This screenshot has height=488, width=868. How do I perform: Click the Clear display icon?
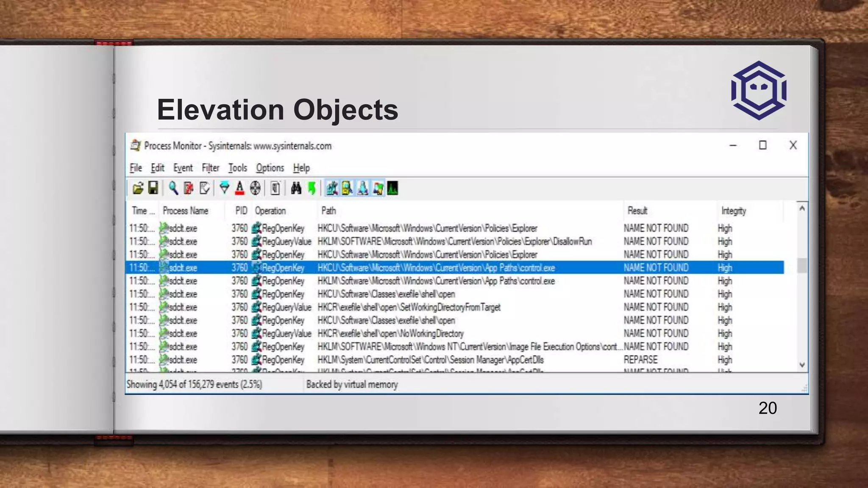click(x=204, y=188)
